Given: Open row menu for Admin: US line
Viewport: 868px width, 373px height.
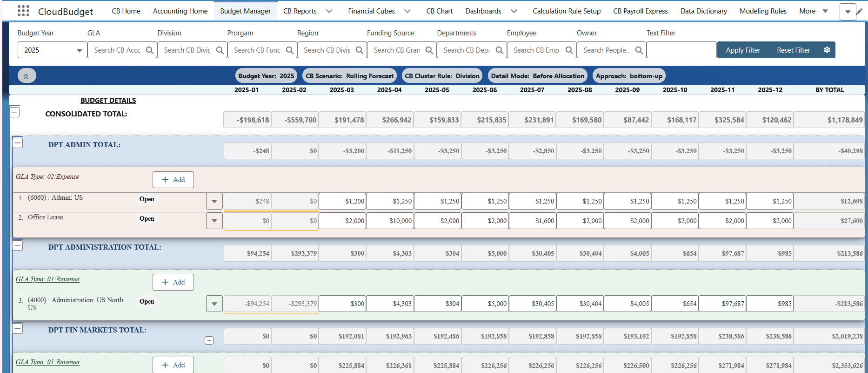Looking at the screenshot, I should pos(214,202).
